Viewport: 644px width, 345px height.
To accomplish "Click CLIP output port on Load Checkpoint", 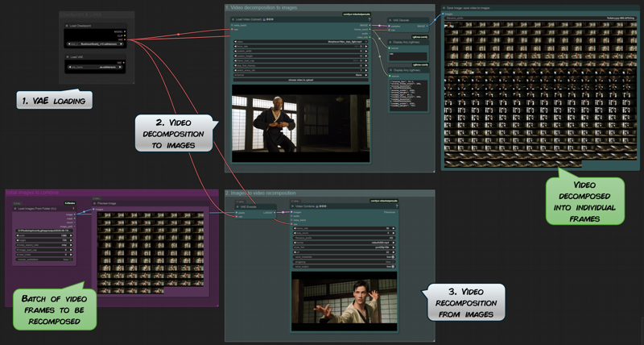I will 125,35.
